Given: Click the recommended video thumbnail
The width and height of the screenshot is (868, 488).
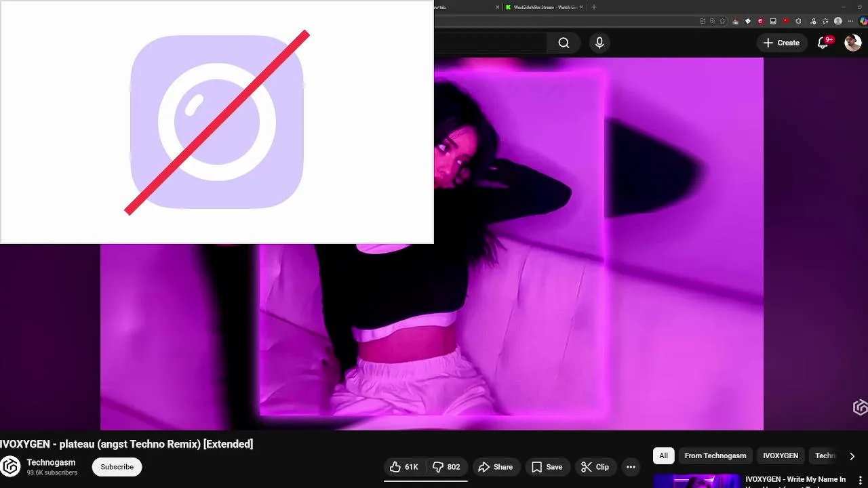Looking at the screenshot, I should [x=697, y=481].
